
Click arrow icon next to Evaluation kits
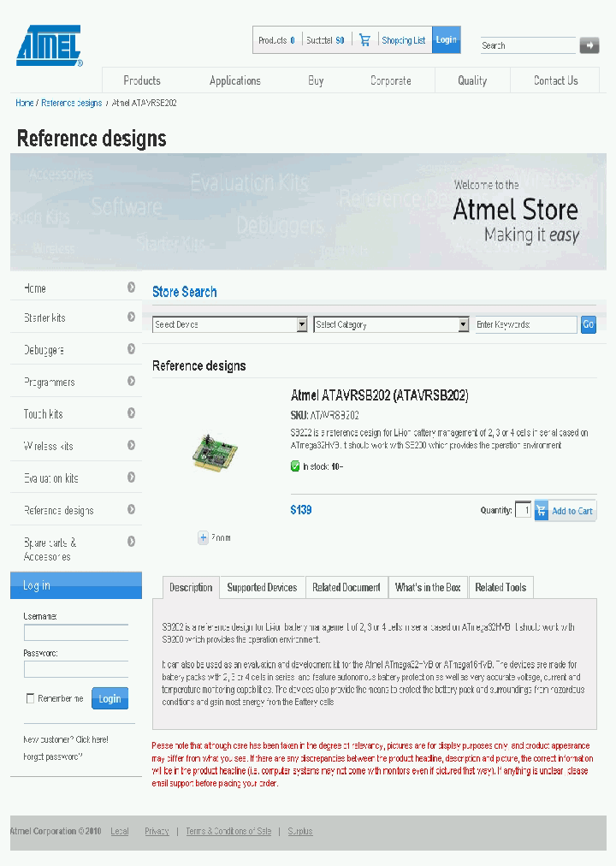point(132,477)
